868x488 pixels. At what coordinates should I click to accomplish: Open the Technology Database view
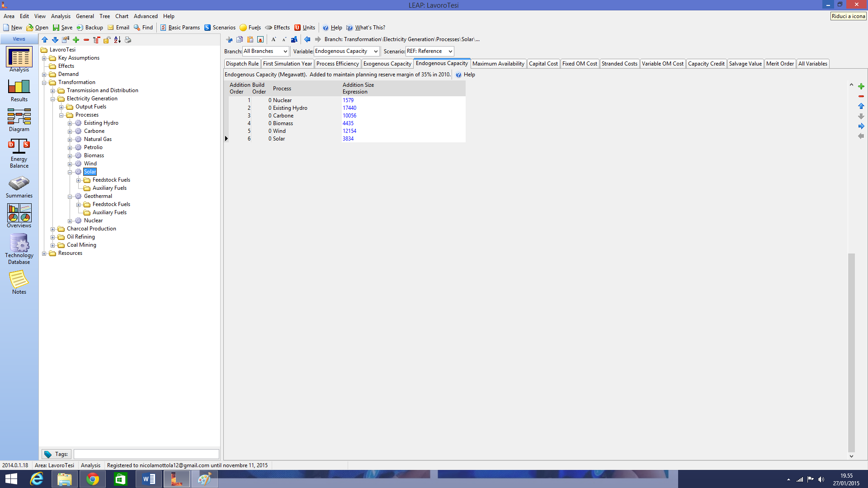[x=19, y=249]
